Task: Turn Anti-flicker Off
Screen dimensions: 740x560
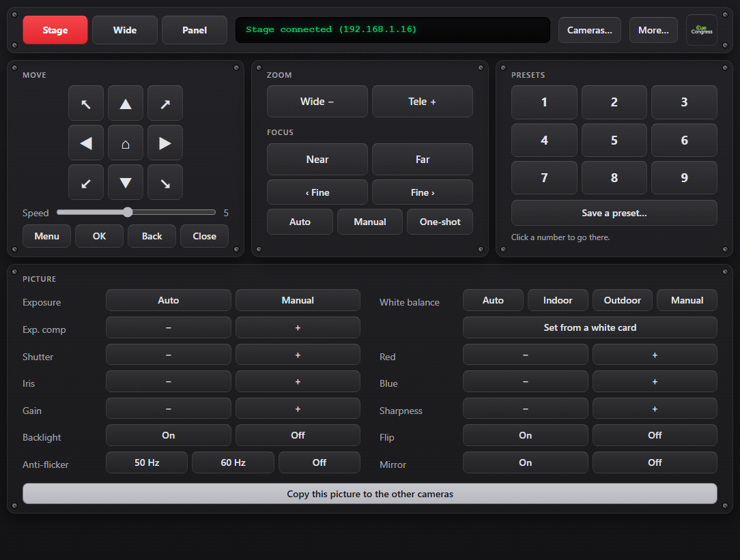Action: [319, 462]
